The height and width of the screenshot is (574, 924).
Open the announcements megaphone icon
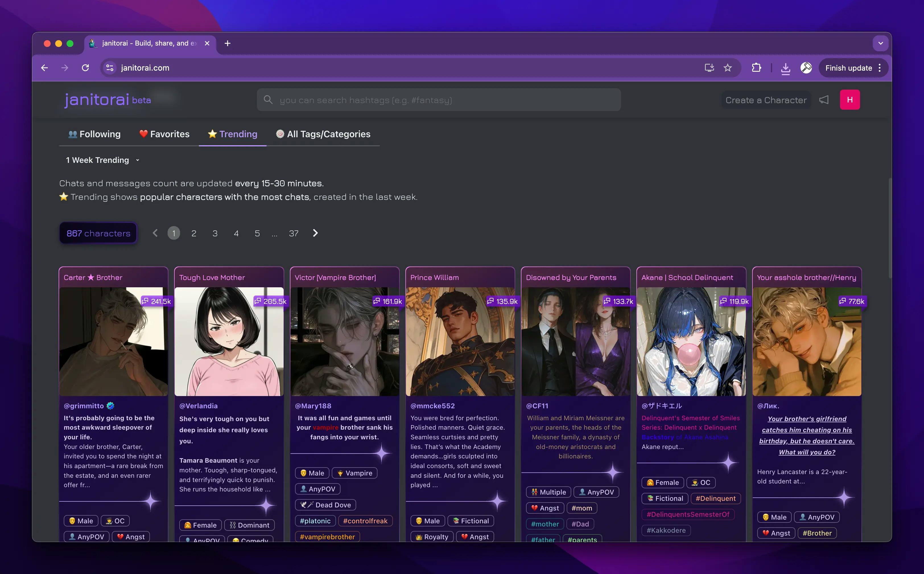tap(824, 99)
